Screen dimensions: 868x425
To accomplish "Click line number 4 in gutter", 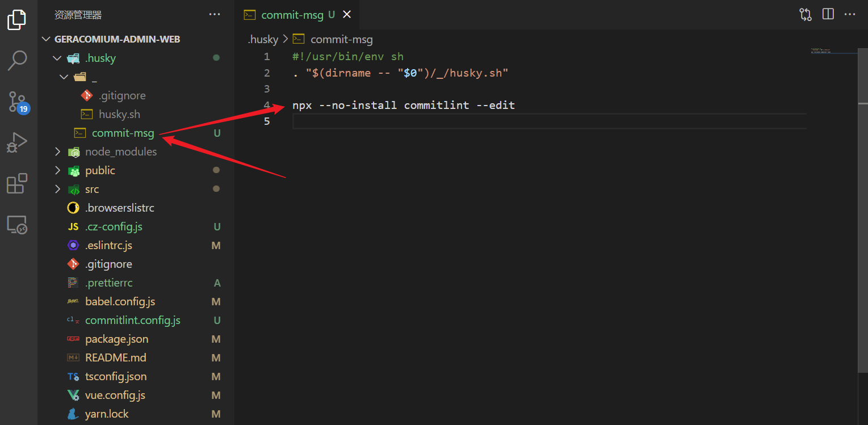I will (267, 105).
